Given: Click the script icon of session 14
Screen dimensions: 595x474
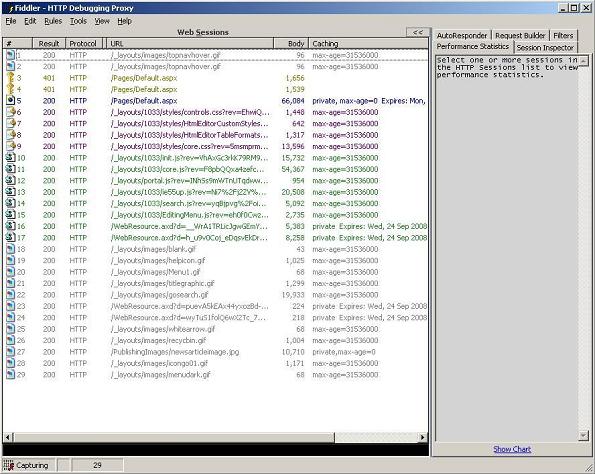Looking at the screenshot, I should [11, 203].
